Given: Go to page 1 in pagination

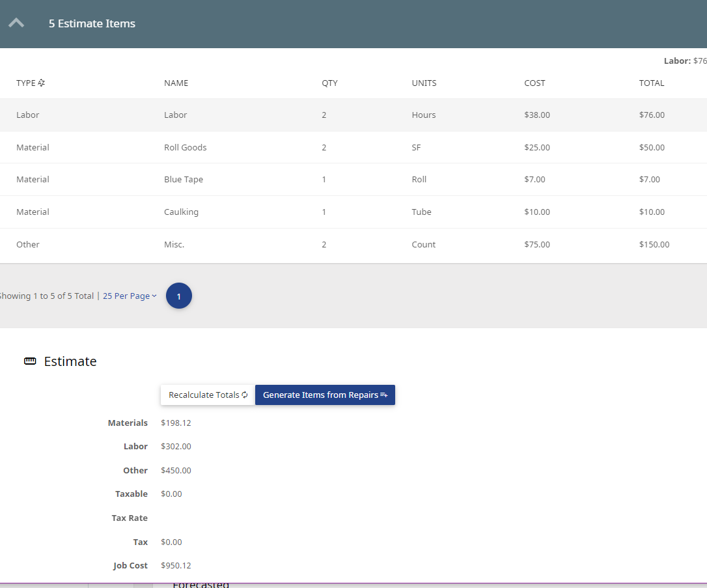Looking at the screenshot, I should [179, 296].
